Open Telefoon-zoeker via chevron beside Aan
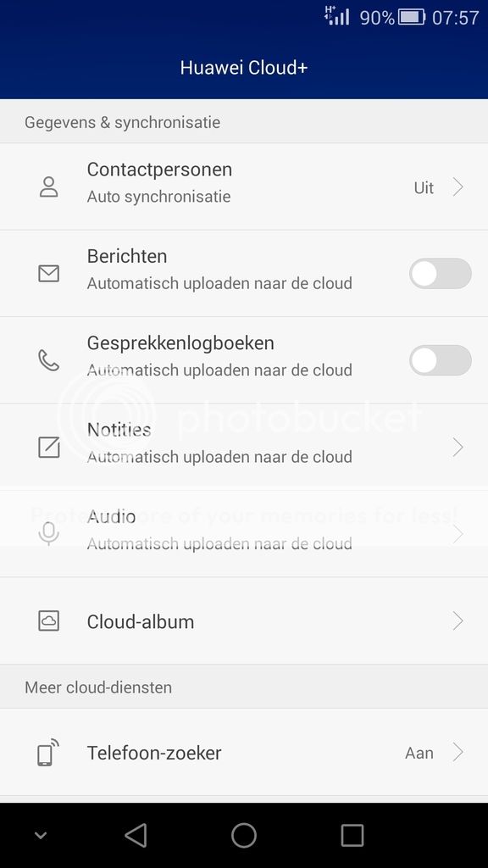Viewport: 488px width, 868px height. (457, 753)
